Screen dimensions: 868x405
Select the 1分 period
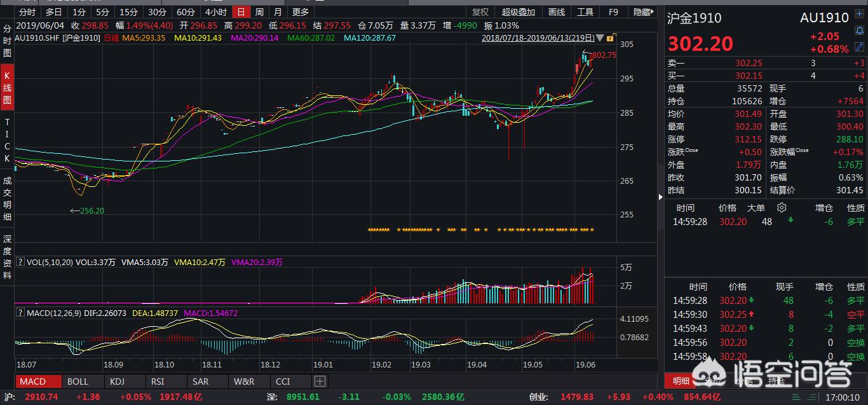coord(79,12)
